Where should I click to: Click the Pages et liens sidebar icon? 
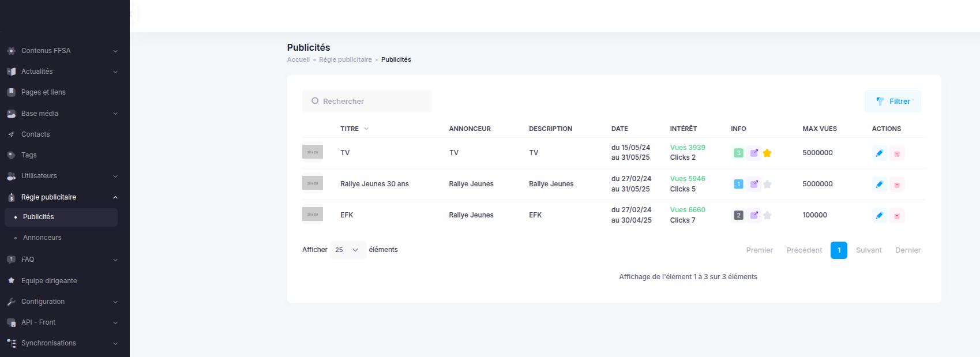[11, 92]
